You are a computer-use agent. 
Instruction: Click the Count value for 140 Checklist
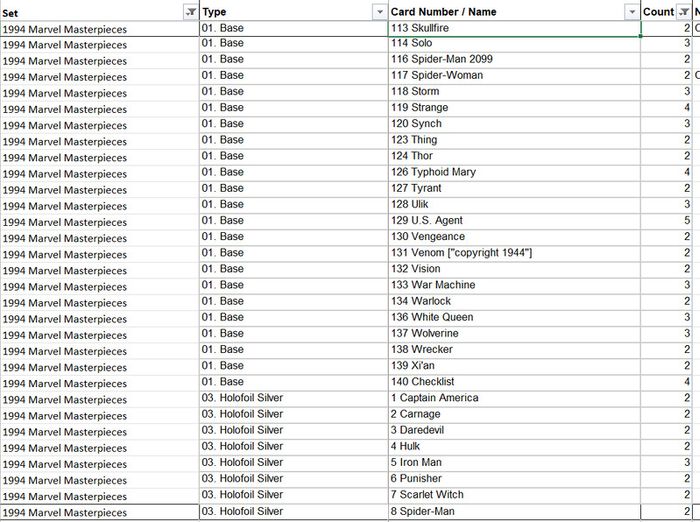[x=666, y=381]
